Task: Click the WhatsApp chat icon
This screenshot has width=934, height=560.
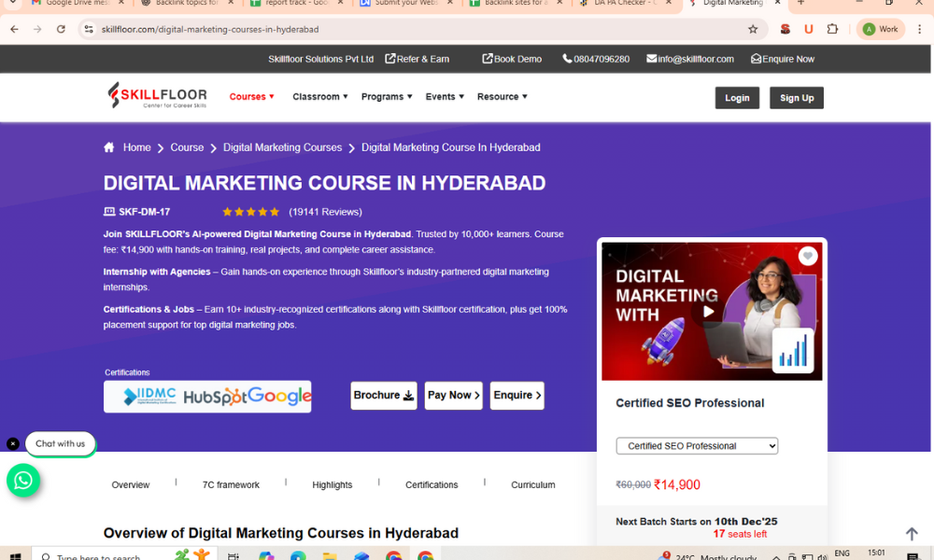Action: [x=23, y=481]
